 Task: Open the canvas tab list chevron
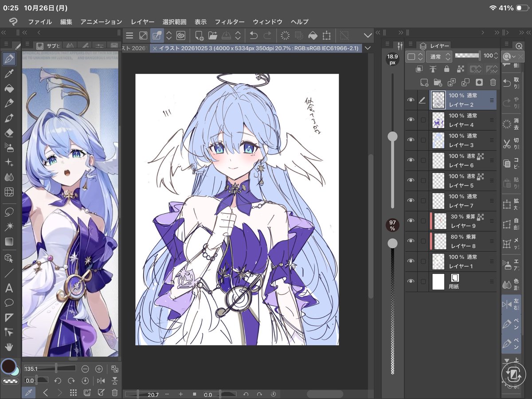point(367,48)
